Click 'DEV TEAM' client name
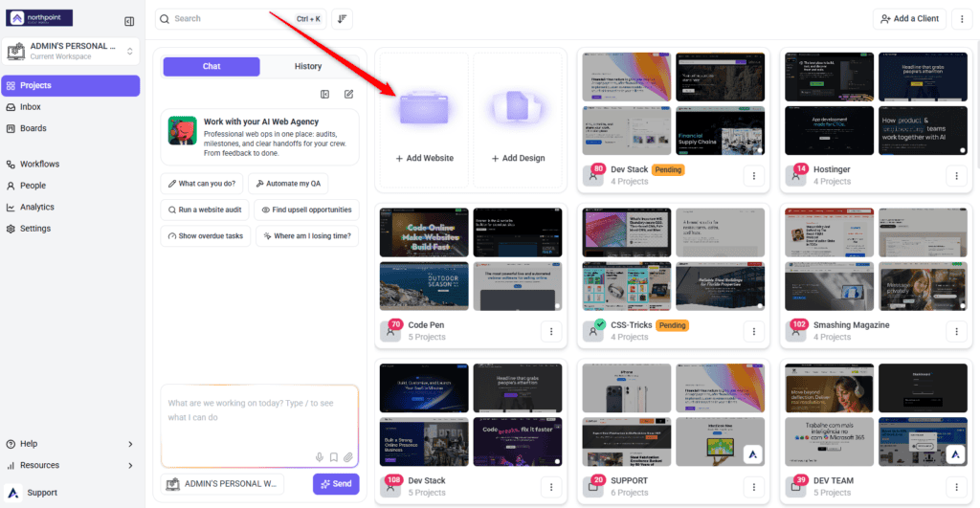Viewport: 980px width, 508px height. pyautogui.click(x=834, y=480)
